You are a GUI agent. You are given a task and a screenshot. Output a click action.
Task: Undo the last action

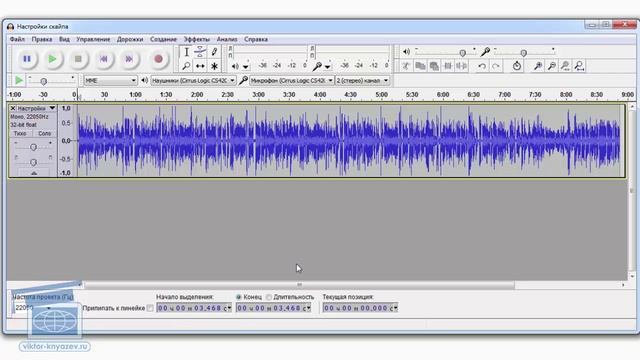click(x=482, y=66)
